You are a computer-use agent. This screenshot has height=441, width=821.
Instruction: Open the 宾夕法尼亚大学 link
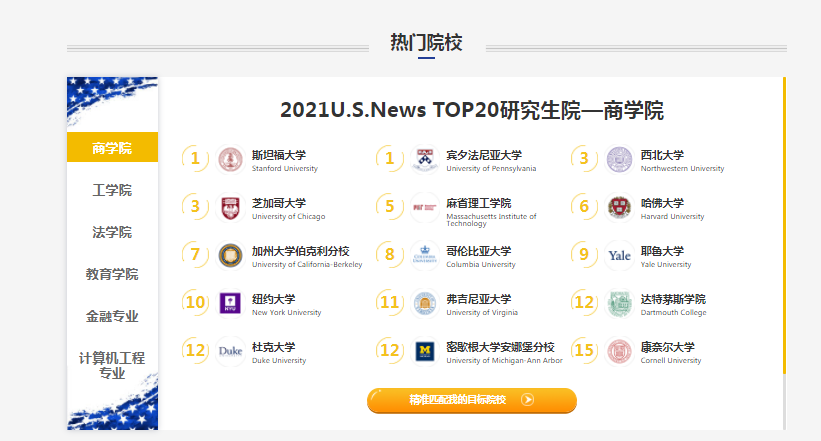coord(484,155)
